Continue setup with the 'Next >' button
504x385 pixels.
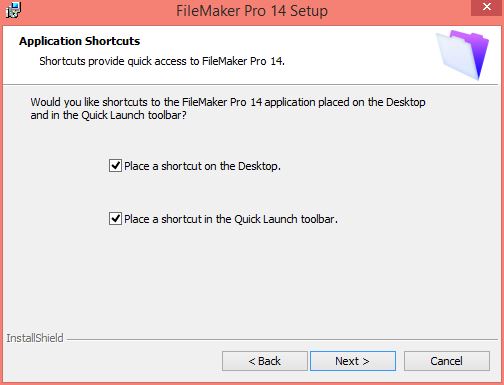point(353,361)
